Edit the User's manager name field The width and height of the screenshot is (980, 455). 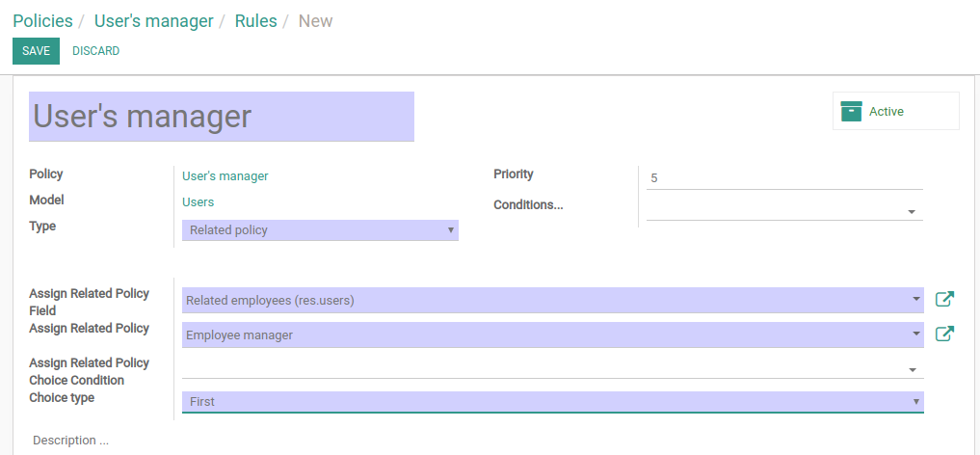click(x=222, y=117)
